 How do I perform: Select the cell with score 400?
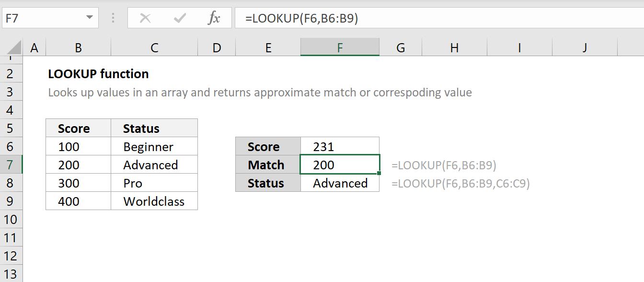tap(78, 201)
